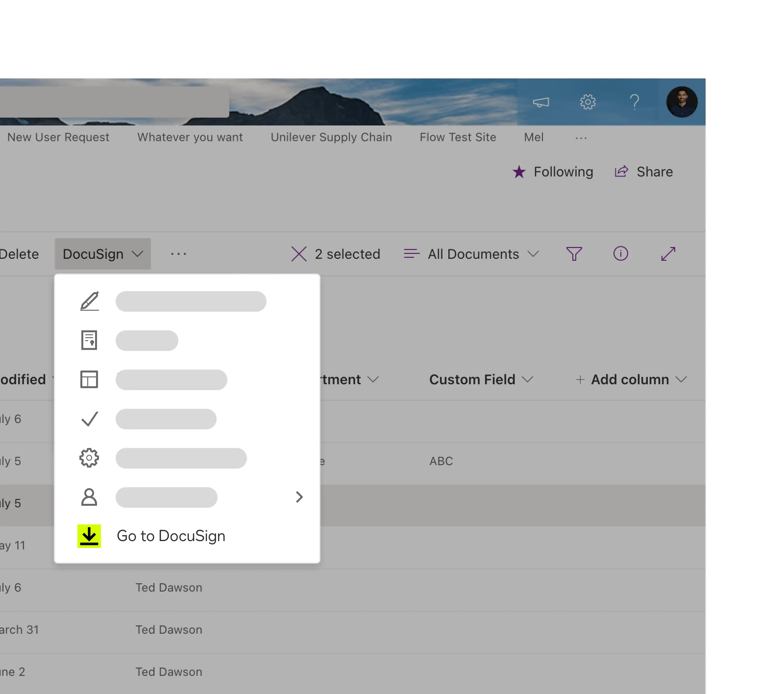Clear the 2 selected items
Image resolution: width=784 pixels, height=694 pixels.
pyautogui.click(x=299, y=254)
